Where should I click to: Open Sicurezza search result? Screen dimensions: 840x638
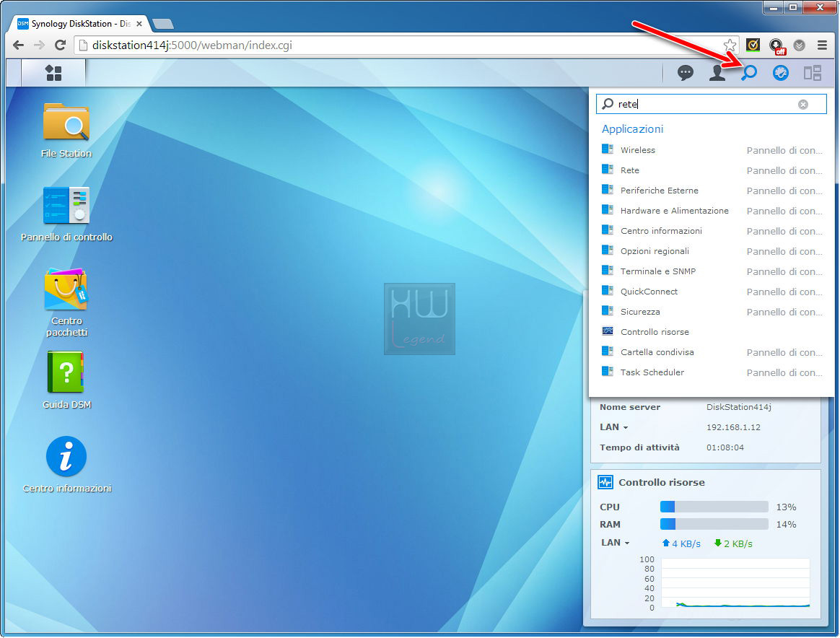[x=712, y=312]
